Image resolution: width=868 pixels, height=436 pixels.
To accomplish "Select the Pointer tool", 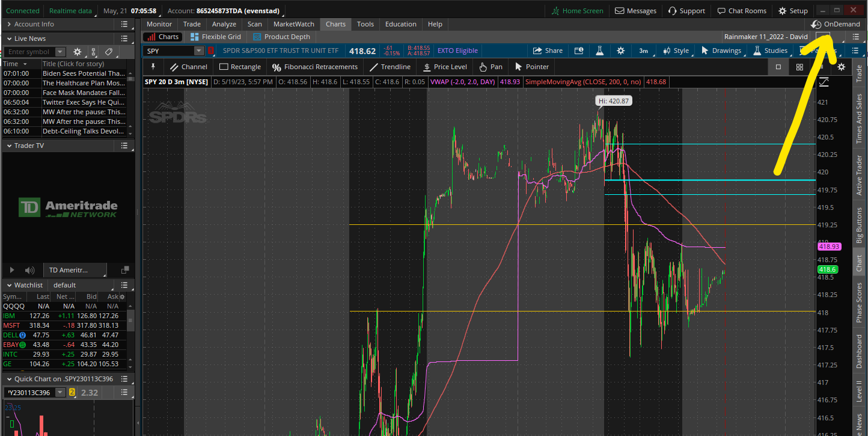I will pyautogui.click(x=531, y=67).
